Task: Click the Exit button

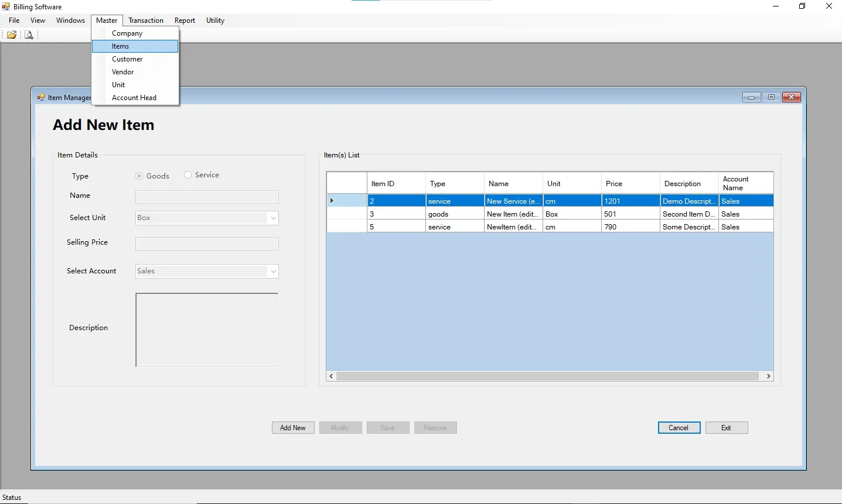Action: pos(726,428)
